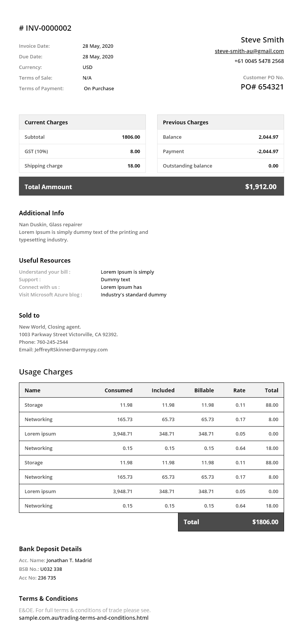Image resolution: width=303 pixels, height=644 pixels.
Task: Click the JeffreyRSkinner@armyspy.com email address
Action: click(x=71, y=349)
